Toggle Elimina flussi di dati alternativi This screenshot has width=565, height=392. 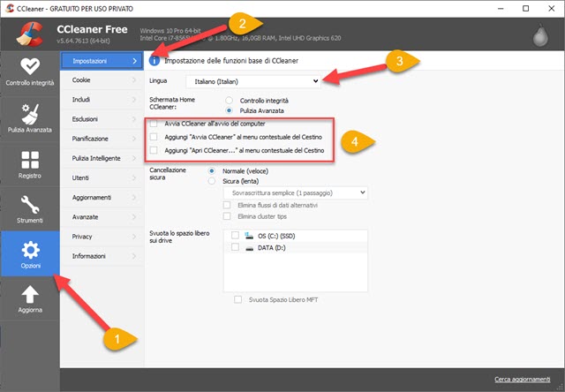click(227, 205)
